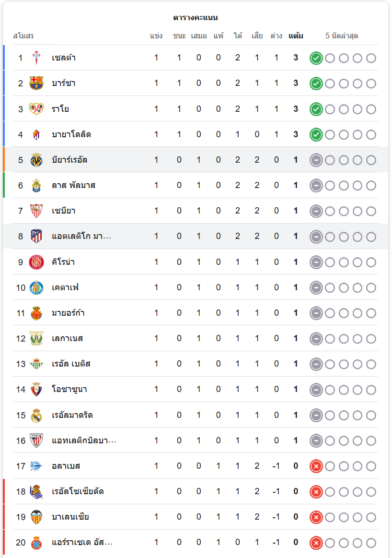
Task: Click Espanyol's empty second match circle
Action: click(x=330, y=543)
